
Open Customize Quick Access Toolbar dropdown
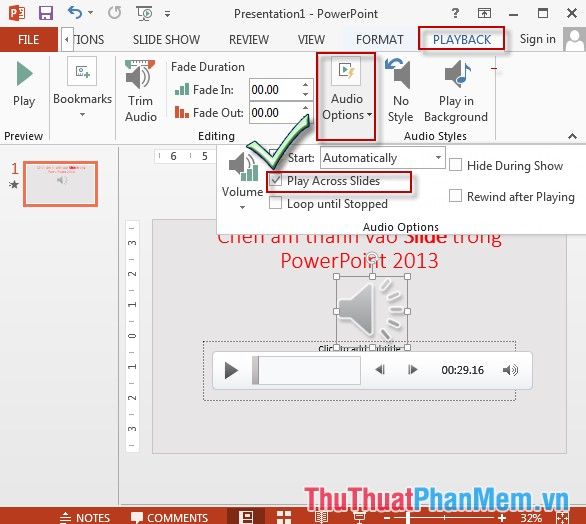[x=167, y=14]
